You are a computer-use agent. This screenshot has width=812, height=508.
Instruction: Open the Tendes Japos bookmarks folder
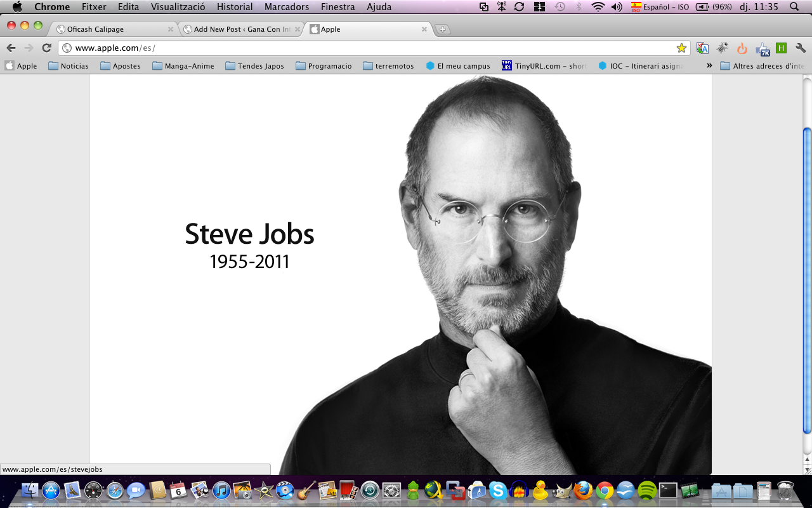pos(254,66)
